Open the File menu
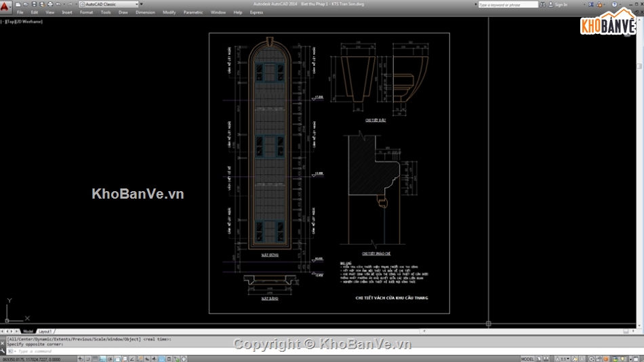Screen dimensions: 644x362 [x=20, y=12]
